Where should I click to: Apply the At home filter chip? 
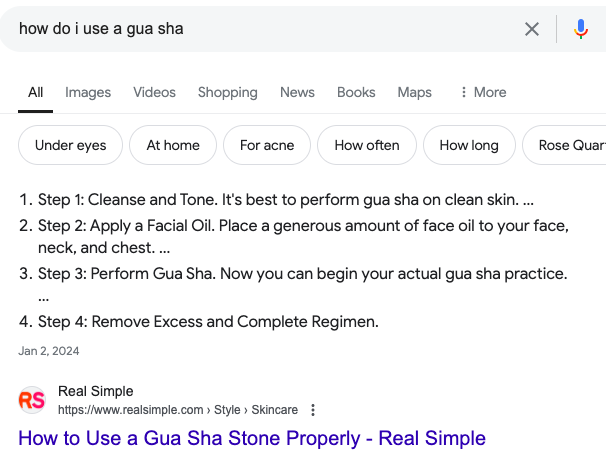coord(173,145)
